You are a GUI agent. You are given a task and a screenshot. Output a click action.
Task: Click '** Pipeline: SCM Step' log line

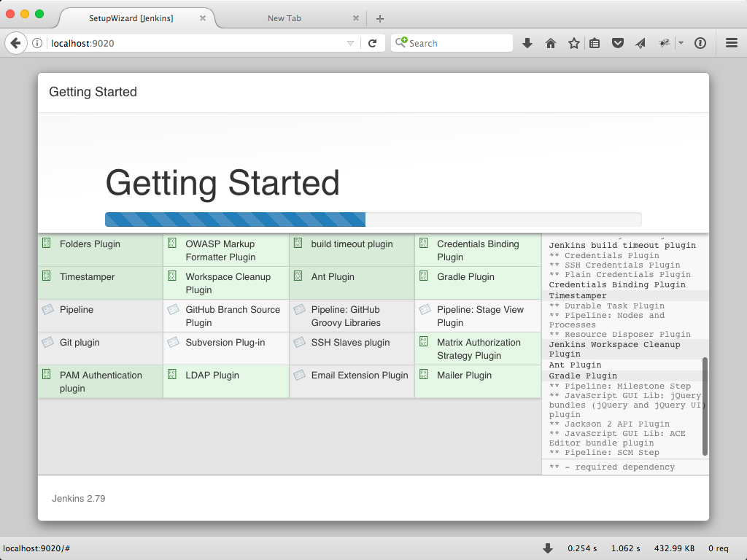point(604,452)
